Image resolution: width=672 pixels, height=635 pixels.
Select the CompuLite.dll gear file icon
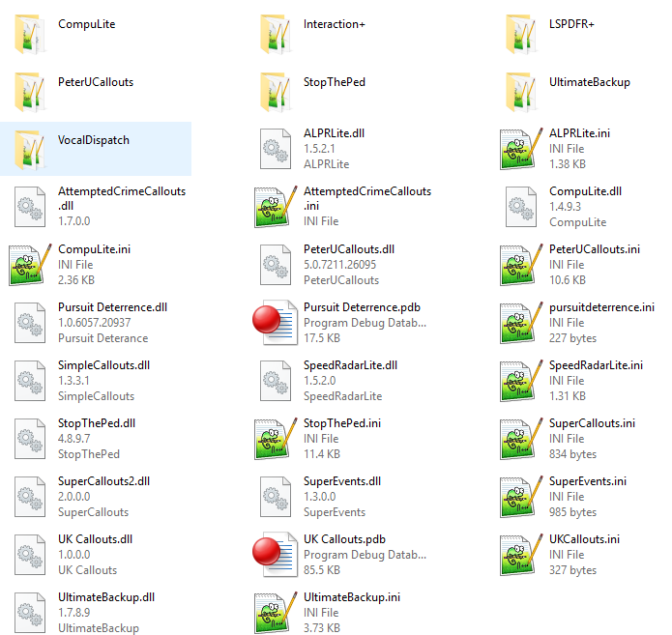[x=521, y=207]
